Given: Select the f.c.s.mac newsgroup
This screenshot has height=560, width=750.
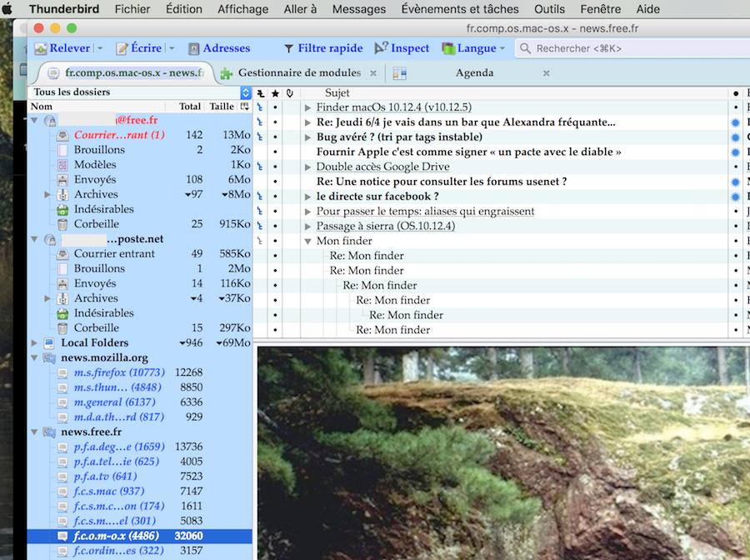Looking at the screenshot, I should (x=108, y=492).
